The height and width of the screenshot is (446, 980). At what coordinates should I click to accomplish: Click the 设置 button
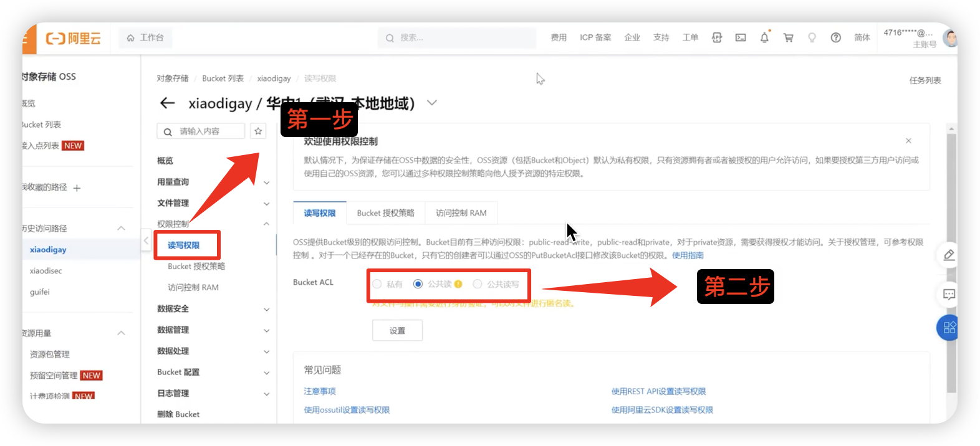[x=397, y=331]
